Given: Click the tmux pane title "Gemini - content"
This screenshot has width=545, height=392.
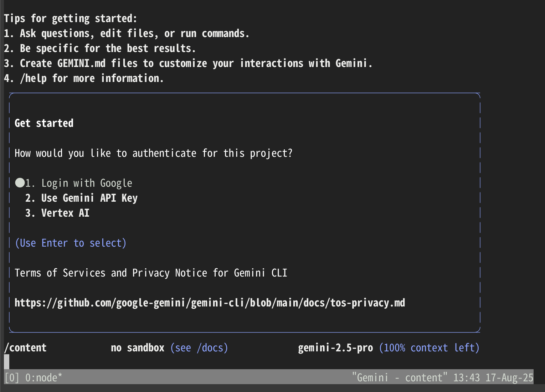Looking at the screenshot, I should click(400, 378).
